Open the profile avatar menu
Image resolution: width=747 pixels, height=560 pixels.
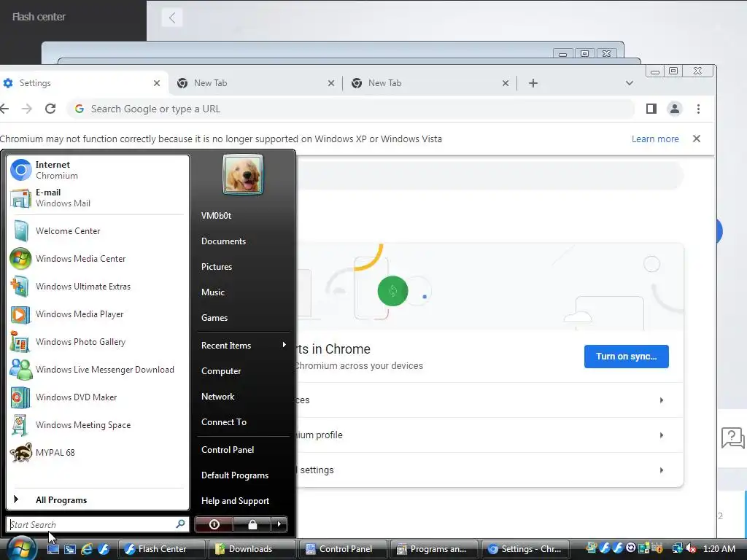click(x=675, y=109)
